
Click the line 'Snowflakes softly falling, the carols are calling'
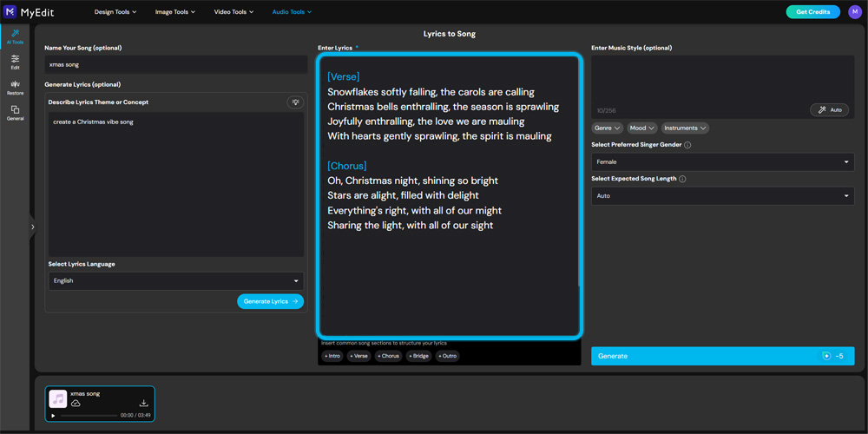coord(431,92)
